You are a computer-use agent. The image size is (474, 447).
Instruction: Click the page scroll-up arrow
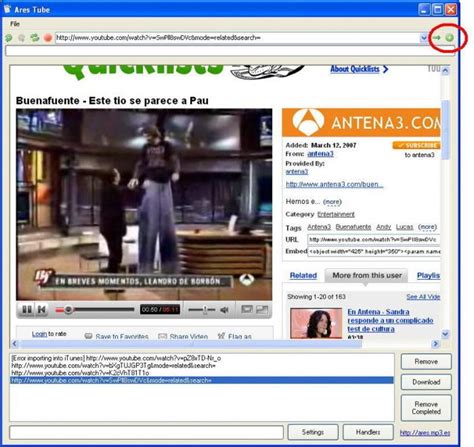pyautogui.click(x=445, y=70)
